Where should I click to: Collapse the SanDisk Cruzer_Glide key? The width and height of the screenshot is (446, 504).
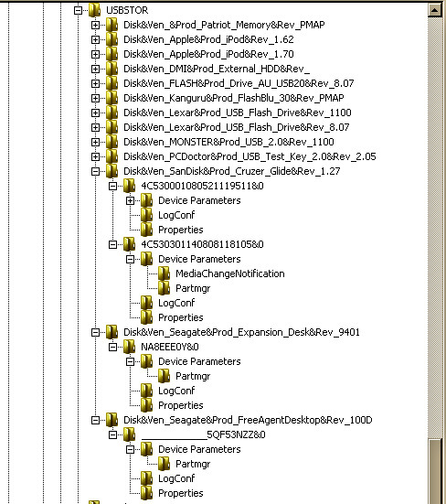pos(95,171)
